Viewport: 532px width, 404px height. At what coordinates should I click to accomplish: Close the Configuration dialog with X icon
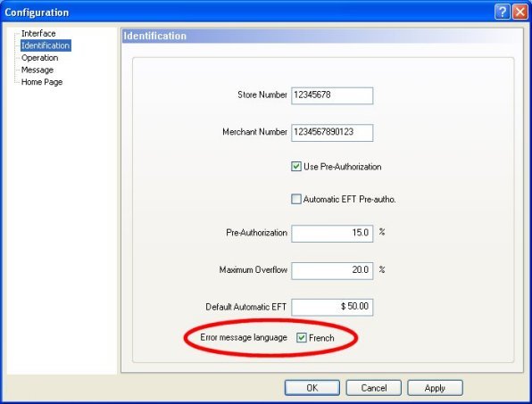(x=520, y=12)
